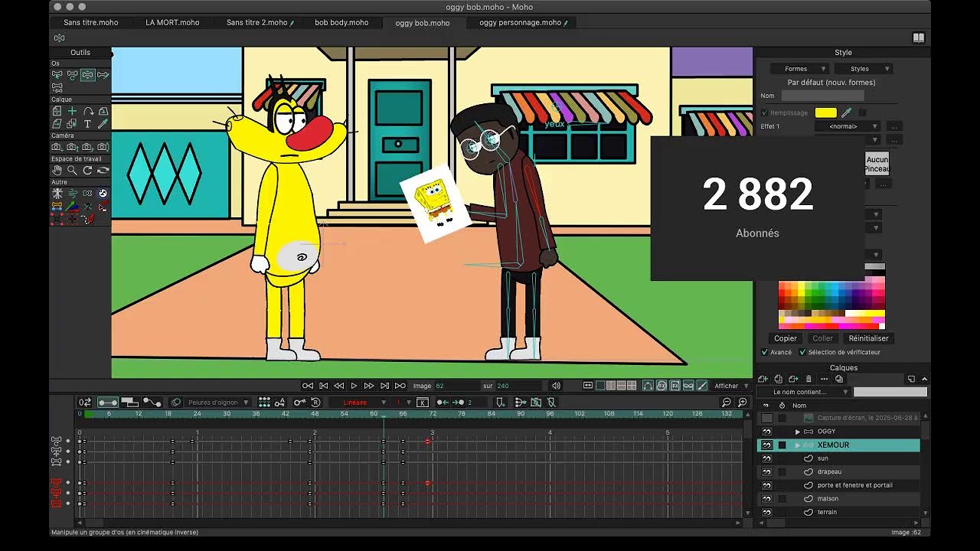Click the Réinitialiser button
The image size is (980, 551).
click(x=868, y=338)
